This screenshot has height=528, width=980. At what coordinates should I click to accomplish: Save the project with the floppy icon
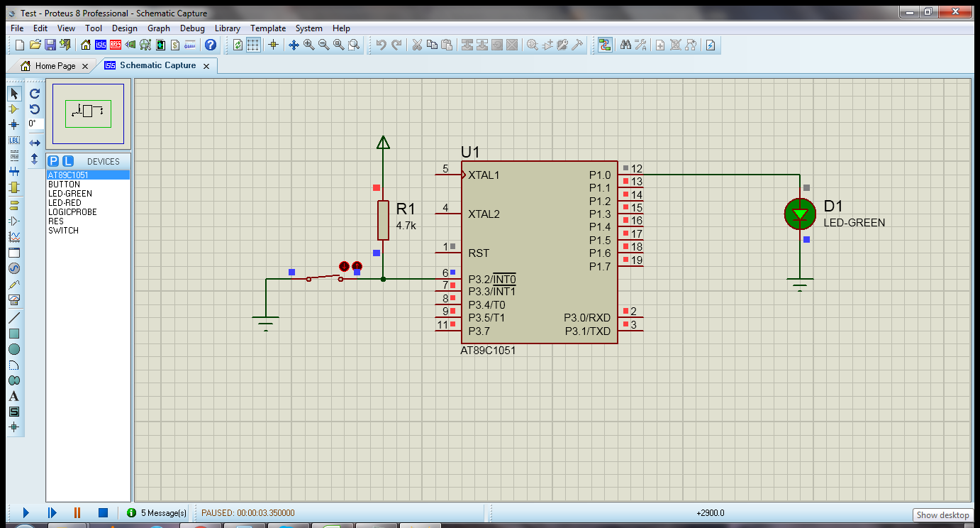50,45
